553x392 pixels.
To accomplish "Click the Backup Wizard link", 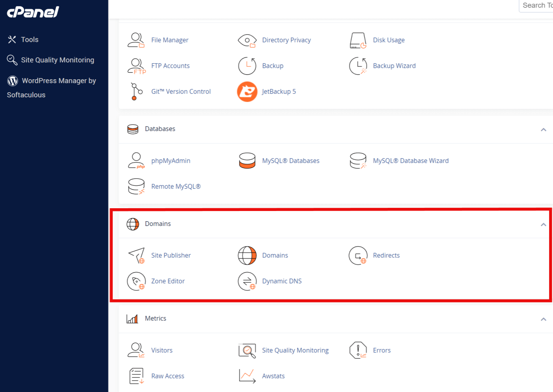I will tap(394, 66).
